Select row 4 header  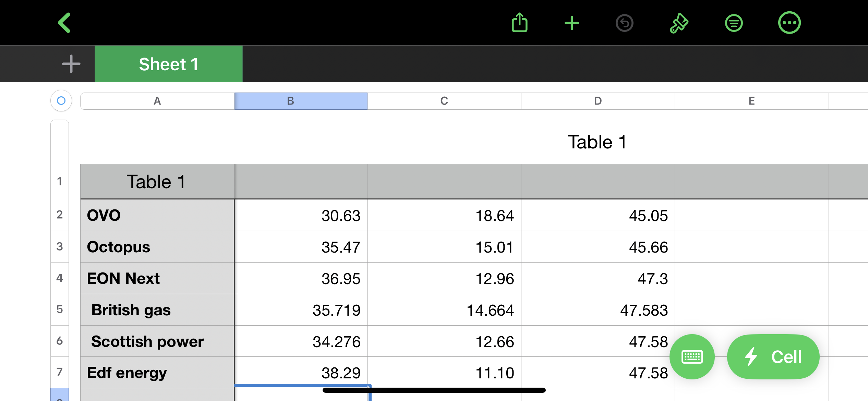60,278
